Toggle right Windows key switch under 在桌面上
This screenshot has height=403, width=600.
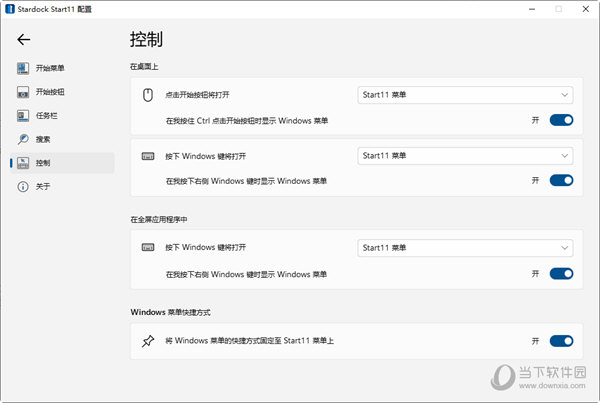[x=561, y=180]
